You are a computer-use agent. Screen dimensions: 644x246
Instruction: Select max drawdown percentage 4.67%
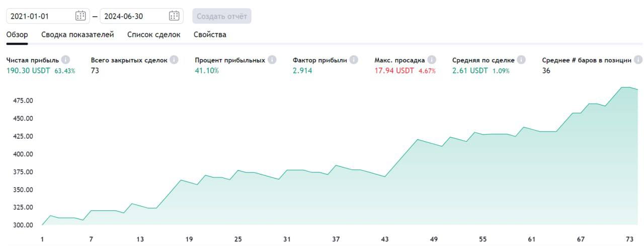click(x=427, y=71)
